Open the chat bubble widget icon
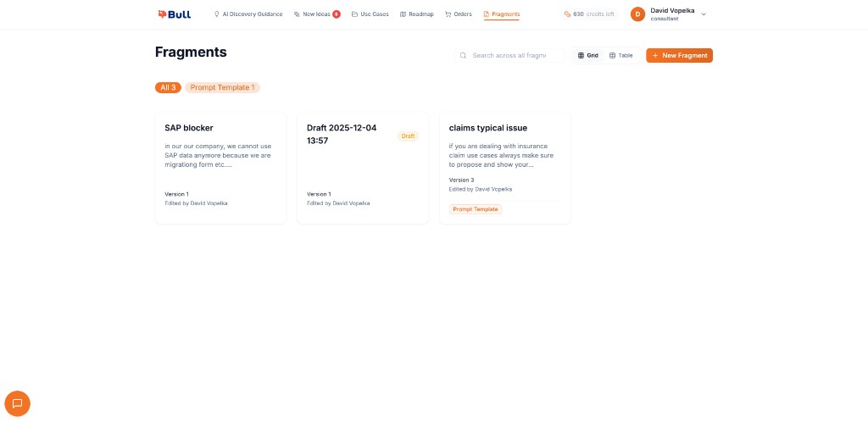Image resolution: width=868 pixels, height=427 pixels. click(17, 403)
